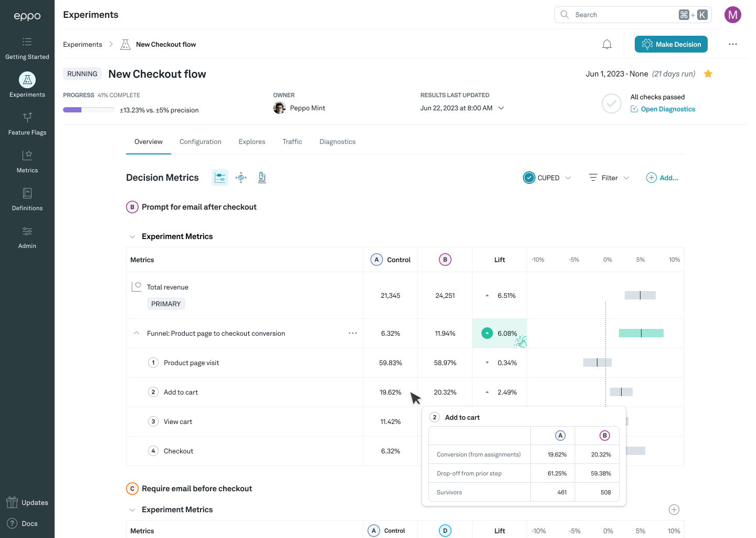Image resolution: width=756 pixels, height=538 pixels.
Task: Go to Experiments breadcrumb link
Action: (82, 45)
